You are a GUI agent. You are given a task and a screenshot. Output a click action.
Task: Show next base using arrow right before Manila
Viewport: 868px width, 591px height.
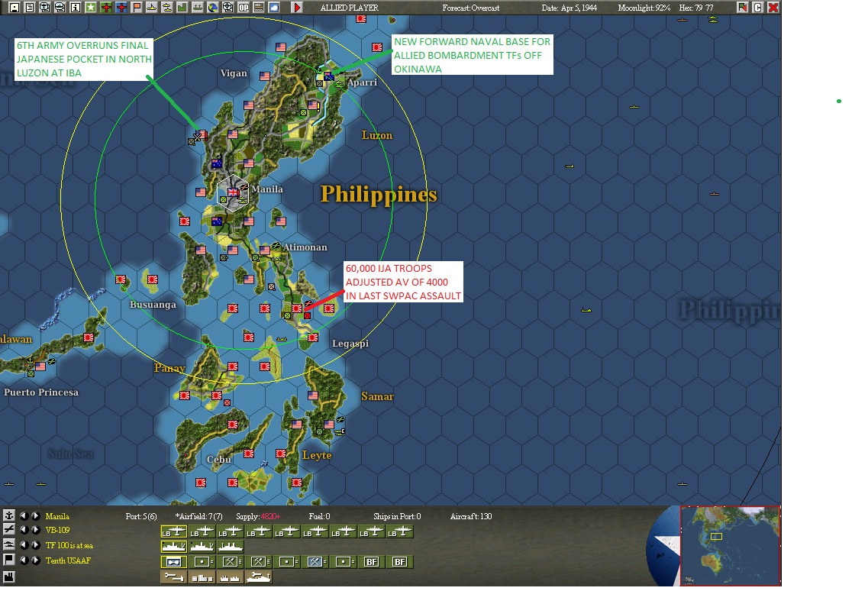[35, 515]
